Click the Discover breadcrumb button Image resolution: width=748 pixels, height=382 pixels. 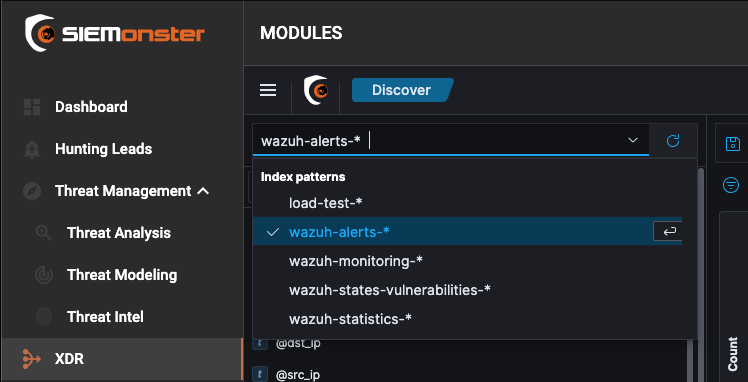pyautogui.click(x=402, y=90)
